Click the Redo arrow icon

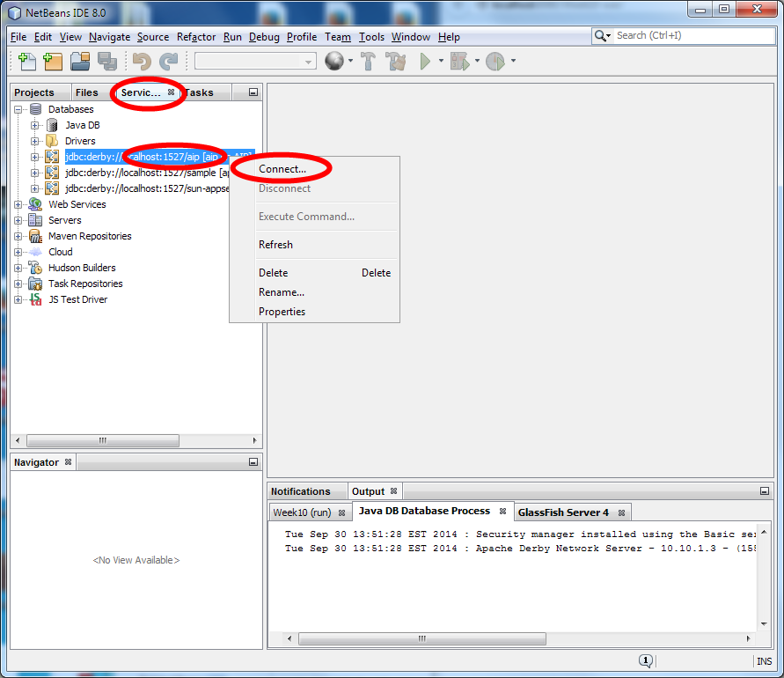pos(167,61)
